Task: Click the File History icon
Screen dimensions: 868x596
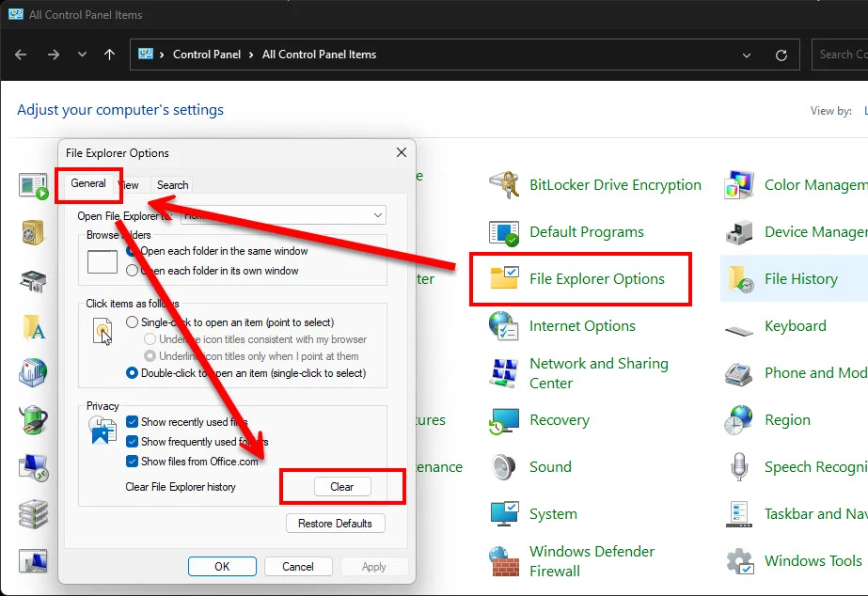Action: pos(740,278)
